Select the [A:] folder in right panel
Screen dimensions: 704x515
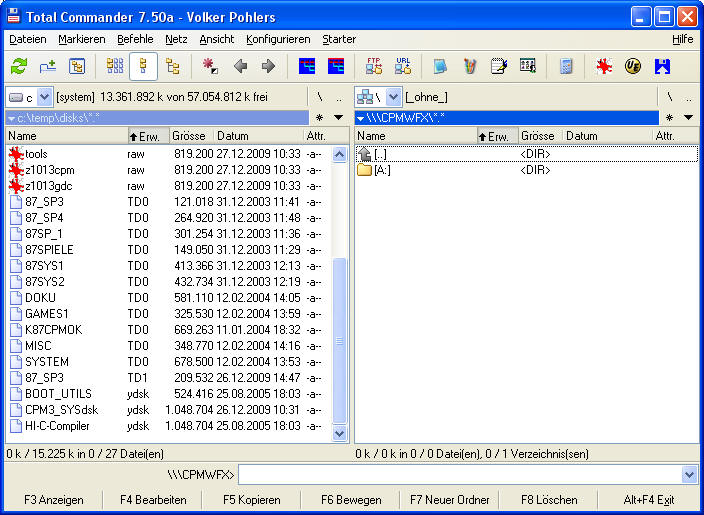coord(527,170)
